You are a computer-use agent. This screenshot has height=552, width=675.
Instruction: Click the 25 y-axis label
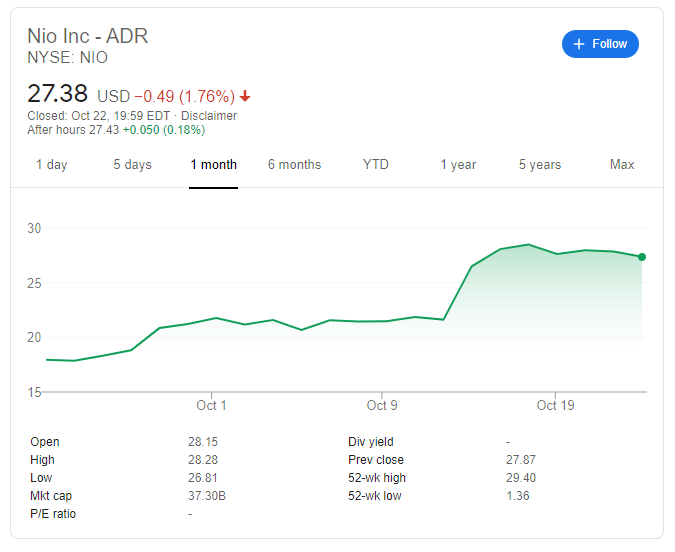[x=34, y=283]
